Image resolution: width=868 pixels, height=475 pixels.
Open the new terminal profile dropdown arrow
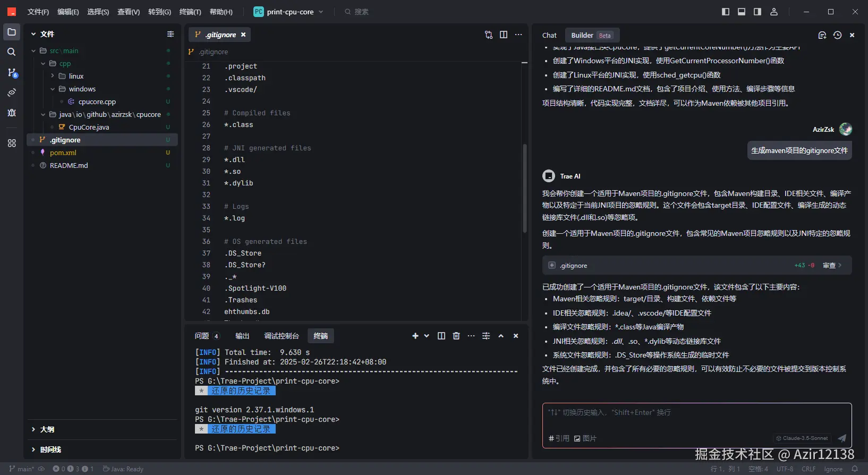(x=427, y=336)
